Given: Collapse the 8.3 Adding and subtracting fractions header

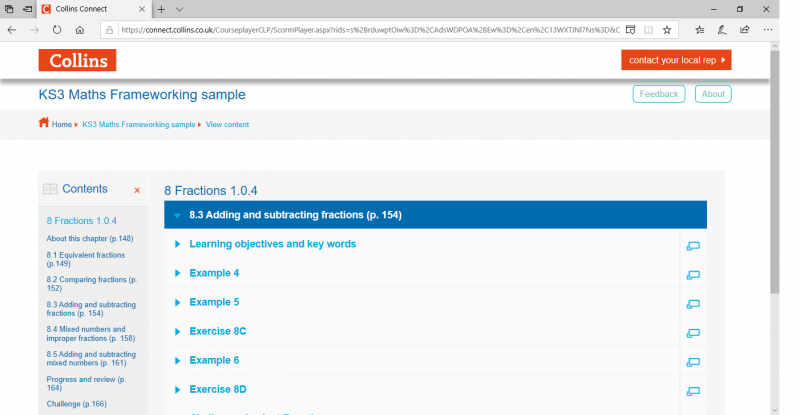Looking at the screenshot, I should point(295,215).
